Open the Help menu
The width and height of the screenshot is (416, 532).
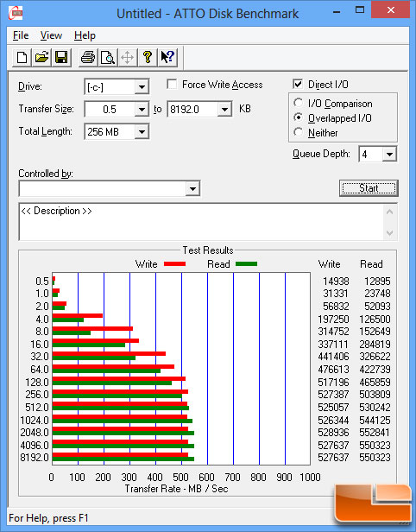[85, 35]
